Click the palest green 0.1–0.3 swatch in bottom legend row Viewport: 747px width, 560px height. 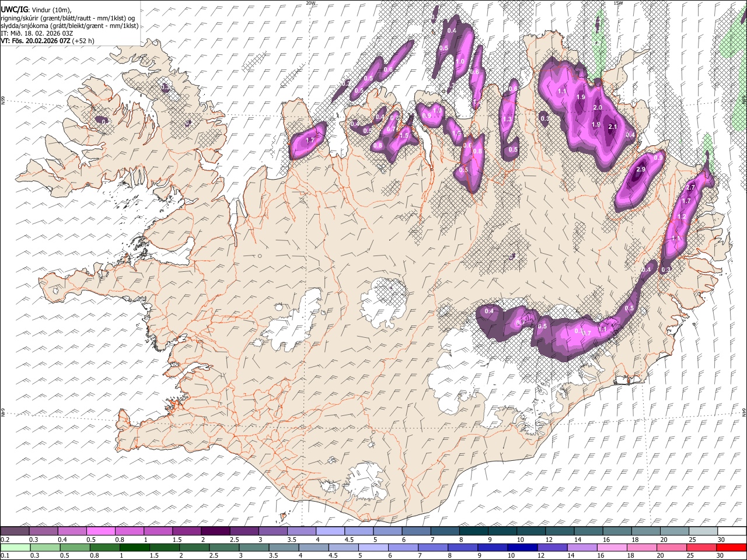coord(15,547)
